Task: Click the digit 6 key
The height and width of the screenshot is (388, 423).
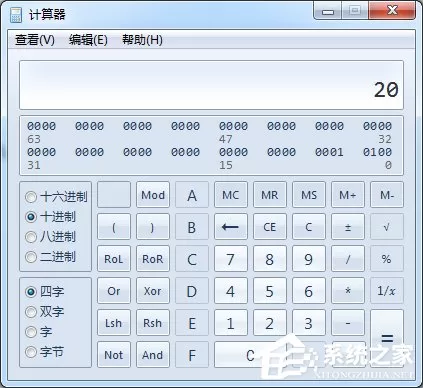Action: tap(309, 291)
